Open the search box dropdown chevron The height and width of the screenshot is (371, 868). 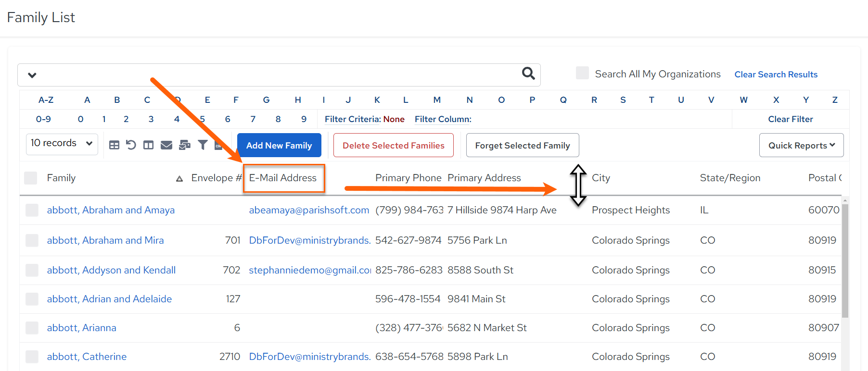(x=32, y=75)
